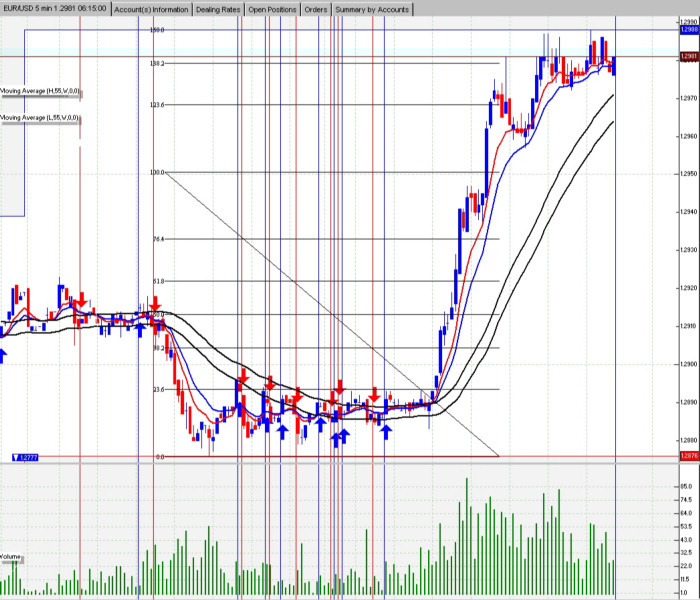This screenshot has height=600, width=700.
Task: Click the 1.0 volume axis label
Action: tap(684, 592)
